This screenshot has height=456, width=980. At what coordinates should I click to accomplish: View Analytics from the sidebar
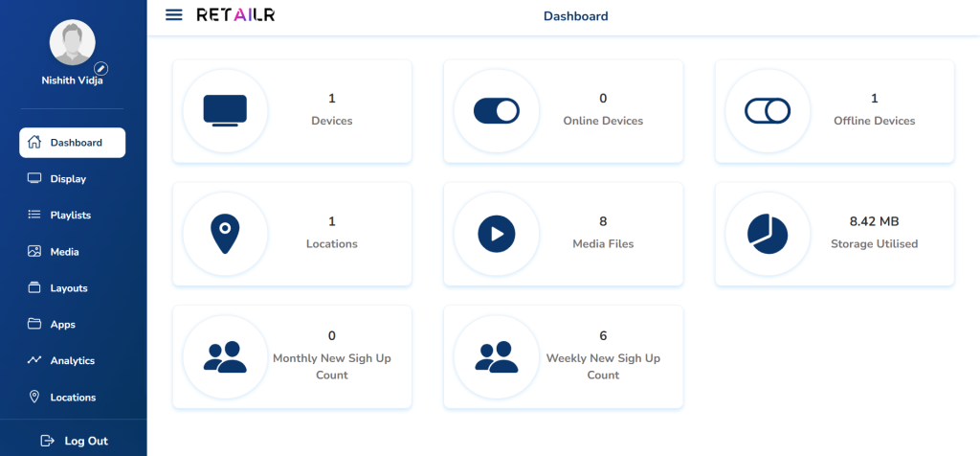pyautogui.click(x=72, y=361)
